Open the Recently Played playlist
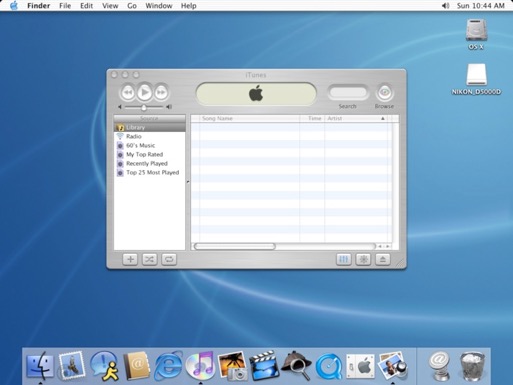The image size is (513, 385). tap(149, 163)
